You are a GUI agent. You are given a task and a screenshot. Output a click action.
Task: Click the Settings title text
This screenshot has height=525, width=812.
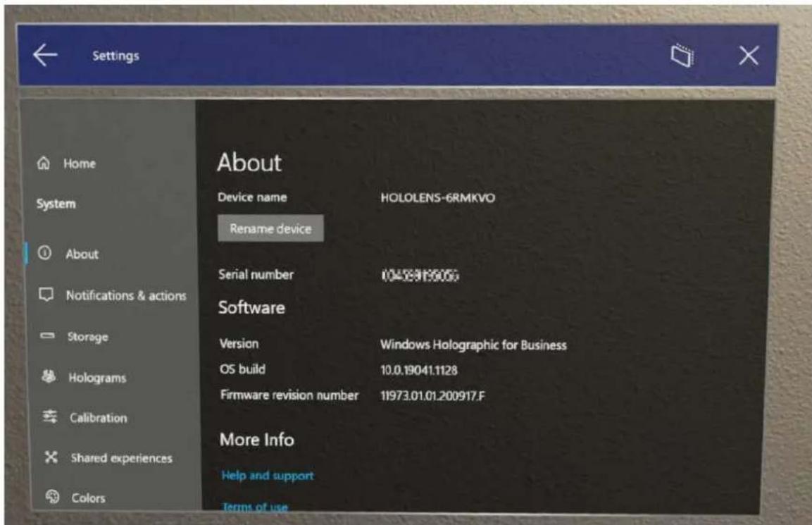point(115,56)
